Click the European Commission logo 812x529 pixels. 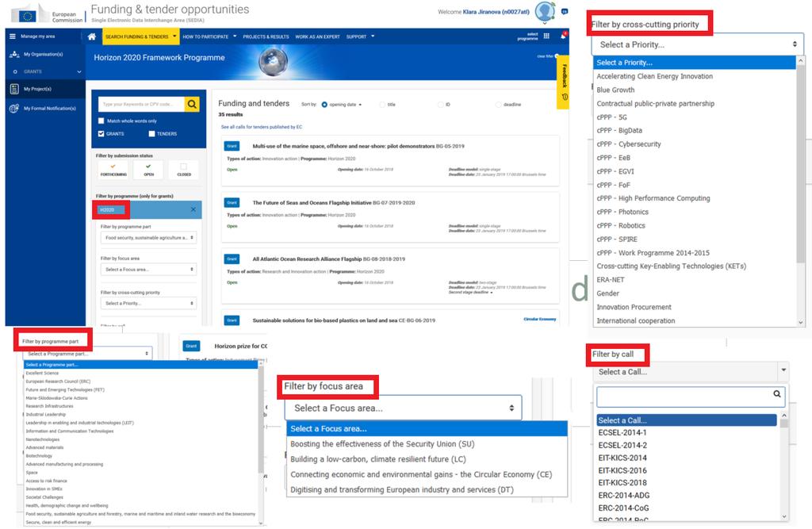[x=47, y=14]
